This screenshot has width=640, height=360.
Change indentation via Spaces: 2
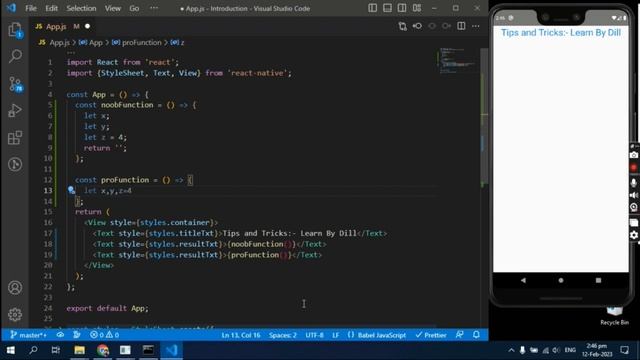tap(282, 335)
